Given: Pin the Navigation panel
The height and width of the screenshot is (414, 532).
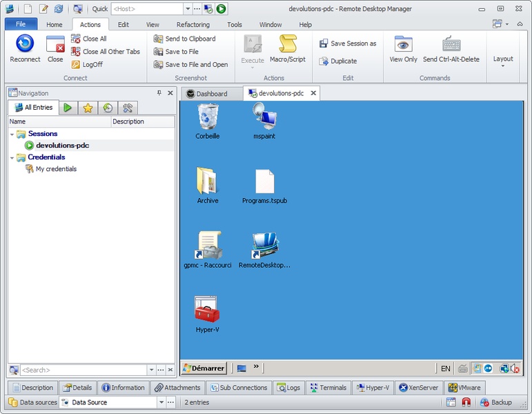Looking at the screenshot, I should (x=159, y=93).
